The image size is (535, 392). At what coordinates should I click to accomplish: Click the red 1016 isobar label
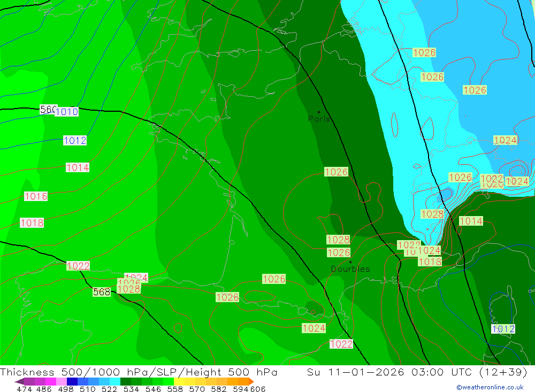(36, 196)
